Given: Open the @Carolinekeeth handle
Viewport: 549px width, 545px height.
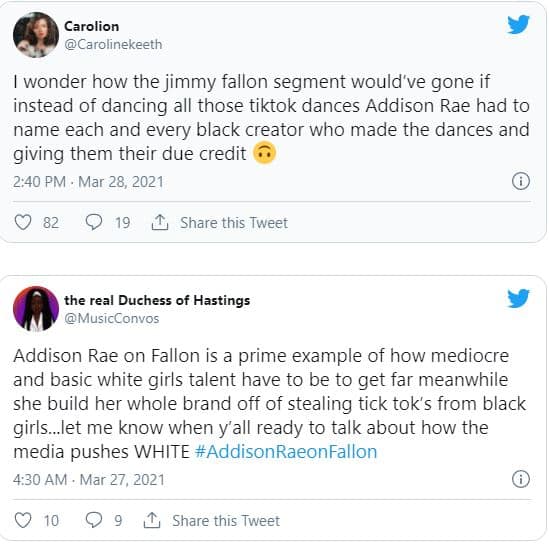Looking at the screenshot, I should [113, 44].
